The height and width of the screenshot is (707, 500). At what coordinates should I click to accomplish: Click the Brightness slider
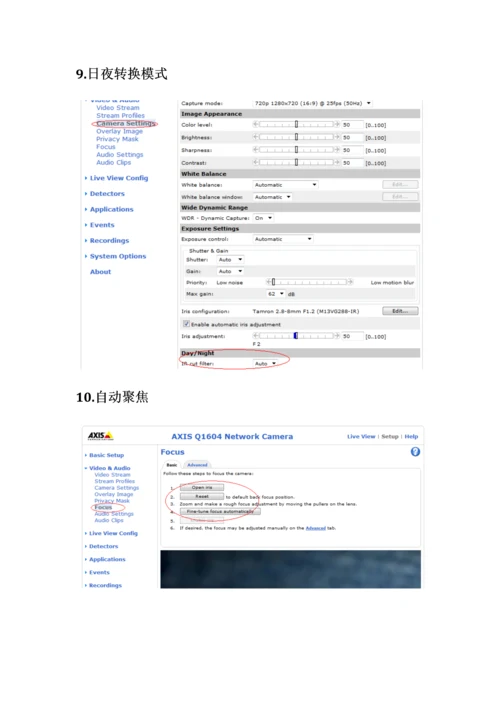296,137
